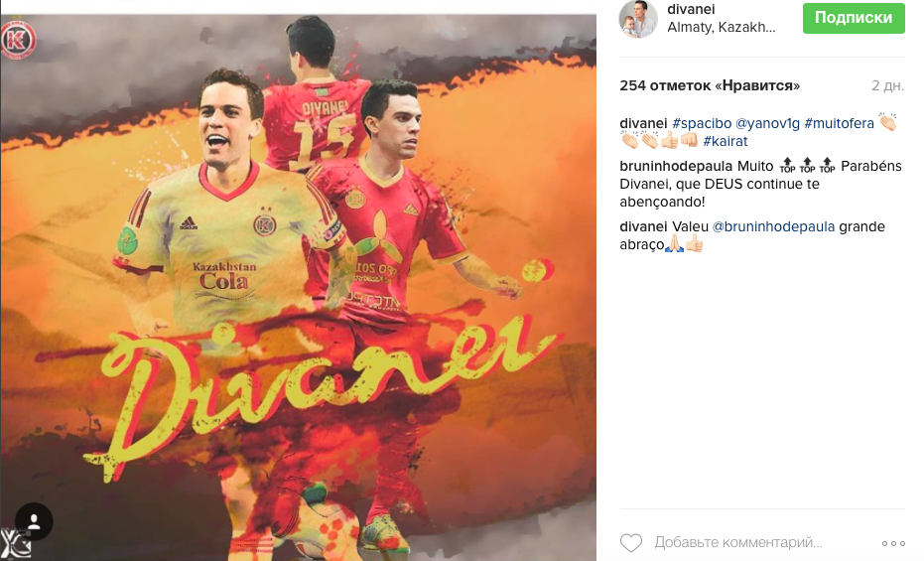Click the 2 дн. timestamp

(x=887, y=85)
